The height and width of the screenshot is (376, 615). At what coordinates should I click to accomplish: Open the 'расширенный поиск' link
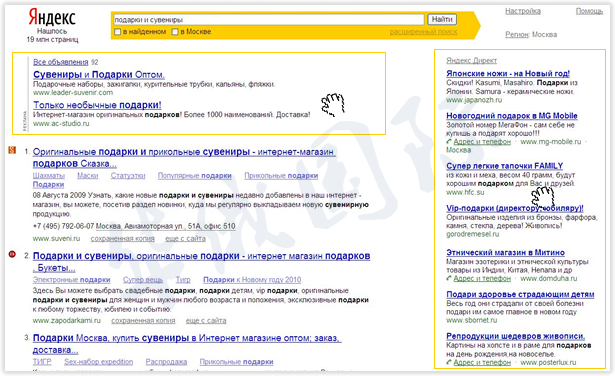423,32
